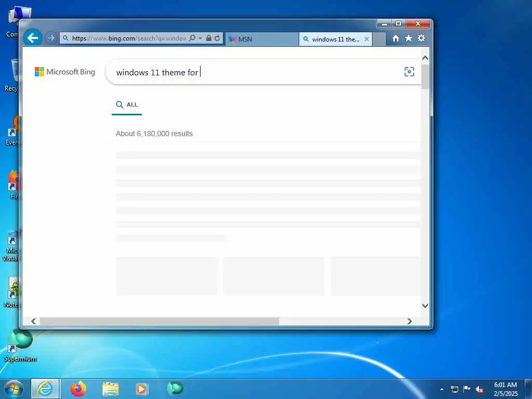
Task: Open the Tools gear menu
Action: point(421,38)
